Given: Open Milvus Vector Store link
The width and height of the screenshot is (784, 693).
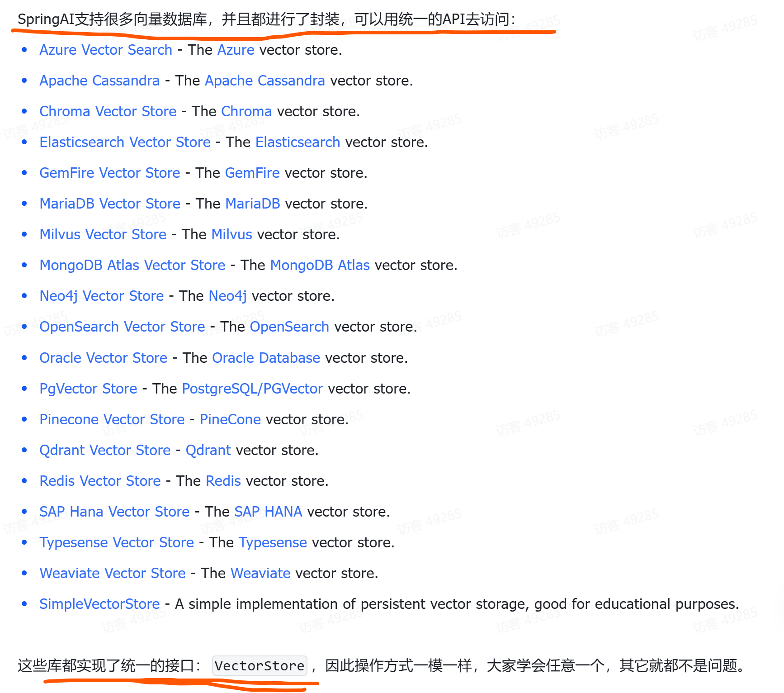Looking at the screenshot, I should [x=103, y=234].
